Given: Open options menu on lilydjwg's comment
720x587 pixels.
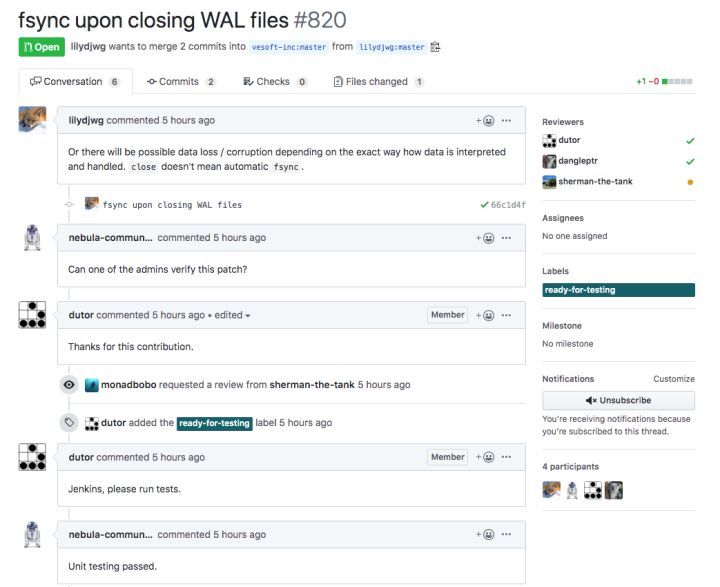Looking at the screenshot, I should [506, 121].
